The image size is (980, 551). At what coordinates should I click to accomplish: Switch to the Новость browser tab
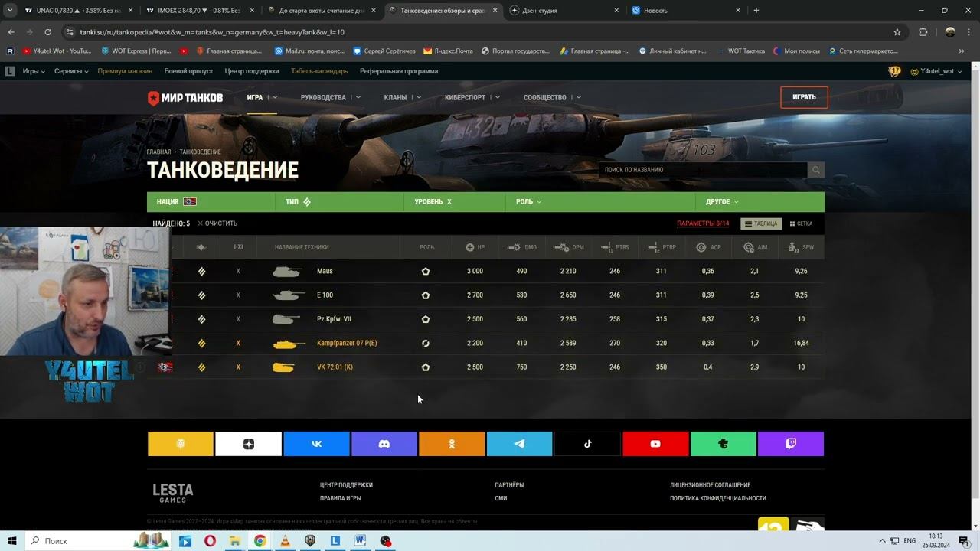(x=687, y=11)
